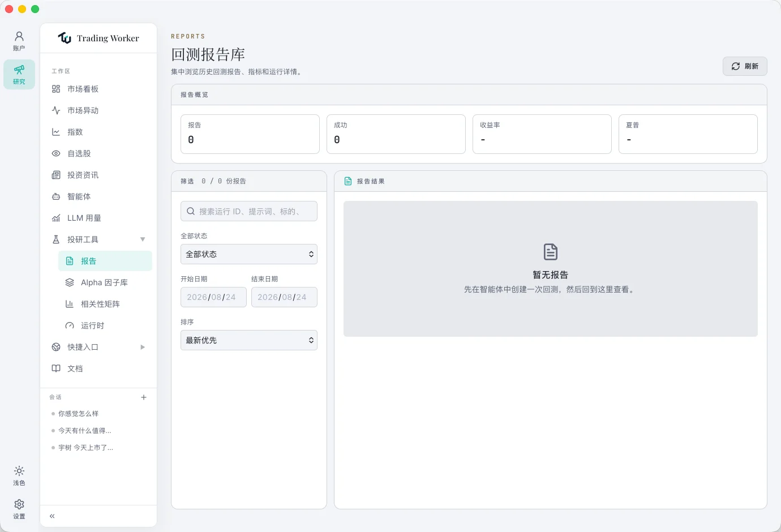Set the 开始日期 start date field

(x=213, y=297)
